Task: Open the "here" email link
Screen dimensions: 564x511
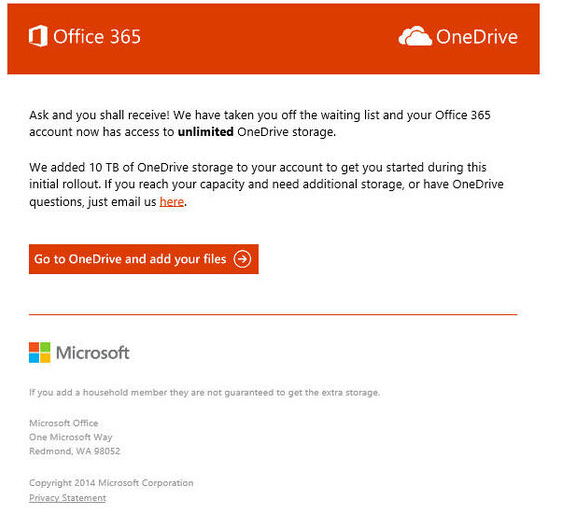Action: coord(172,201)
